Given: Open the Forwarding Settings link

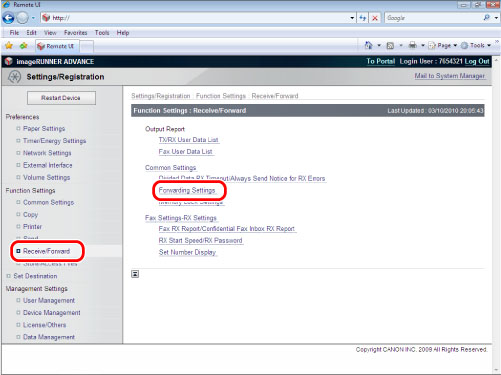Looking at the screenshot, I should point(187,190).
